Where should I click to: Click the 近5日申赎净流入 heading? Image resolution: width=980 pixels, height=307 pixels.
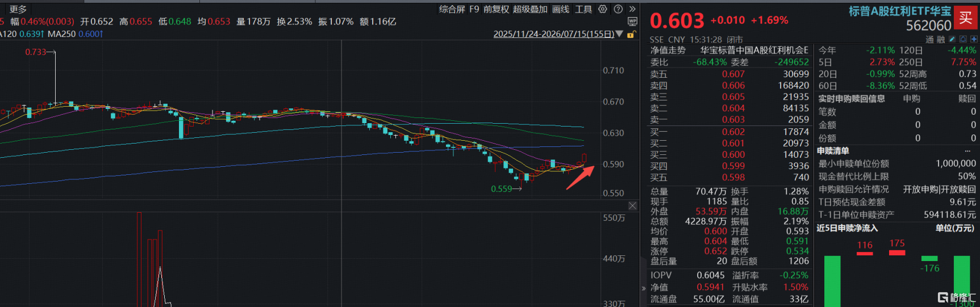847,229
